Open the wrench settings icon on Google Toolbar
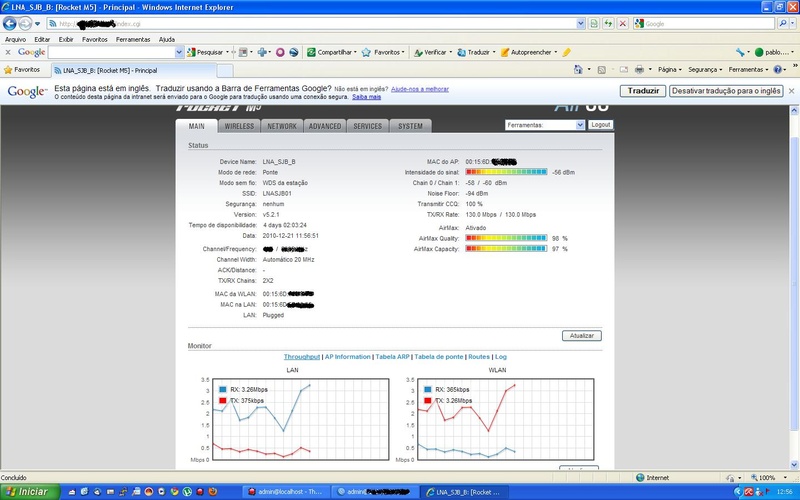 click(x=740, y=52)
